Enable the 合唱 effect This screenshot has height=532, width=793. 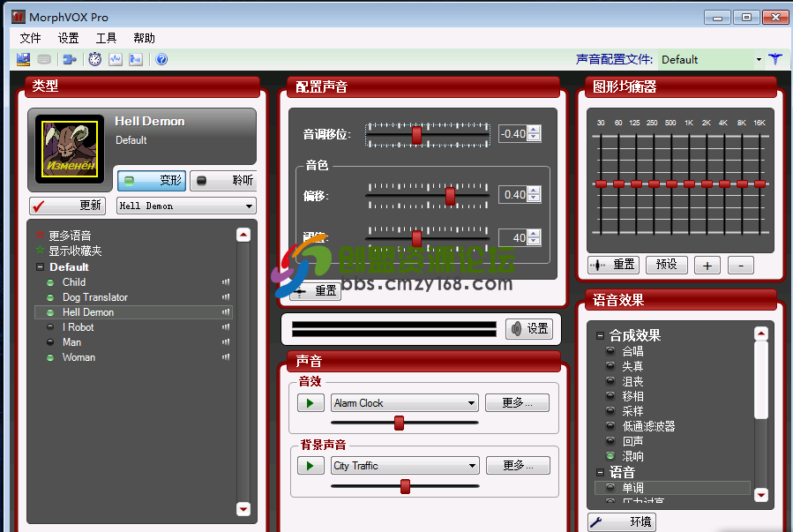(x=610, y=350)
